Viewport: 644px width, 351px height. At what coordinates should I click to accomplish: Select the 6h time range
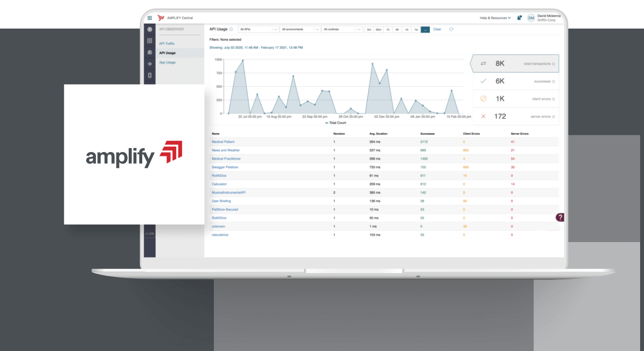pos(397,30)
